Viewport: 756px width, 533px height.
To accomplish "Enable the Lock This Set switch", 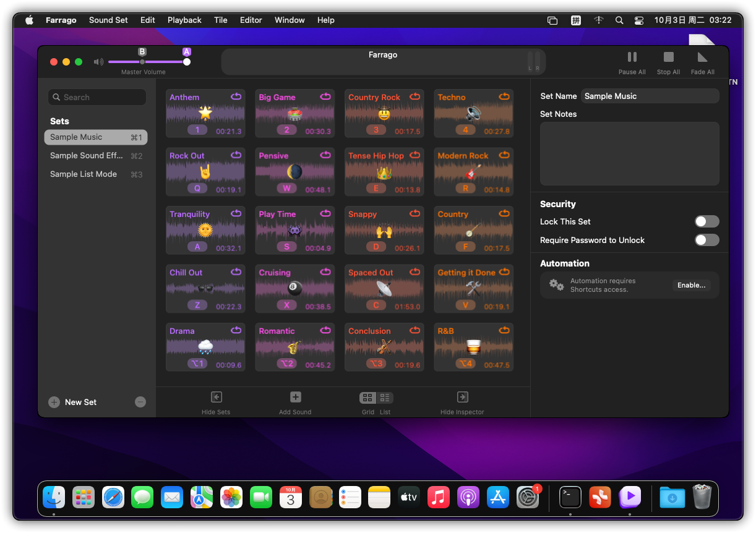I will pos(707,221).
